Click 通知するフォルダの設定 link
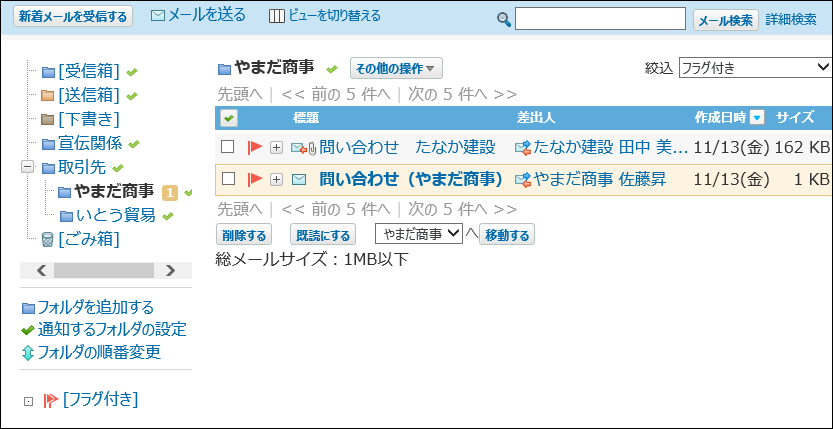 [x=112, y=330]
